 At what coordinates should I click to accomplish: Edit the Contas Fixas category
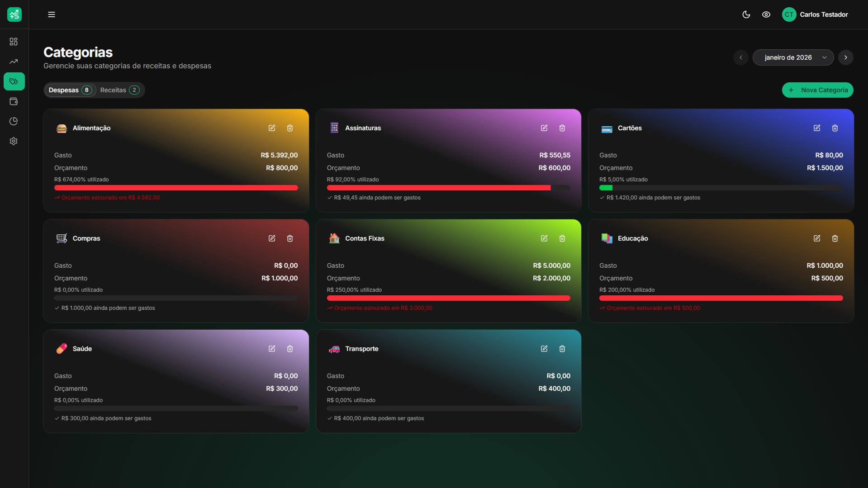[544, 238]
